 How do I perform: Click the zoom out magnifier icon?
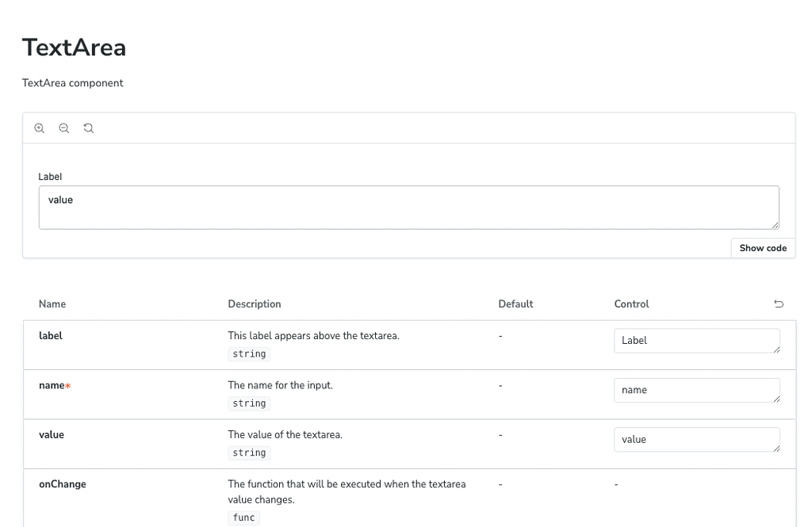click(x=63, y=128)
